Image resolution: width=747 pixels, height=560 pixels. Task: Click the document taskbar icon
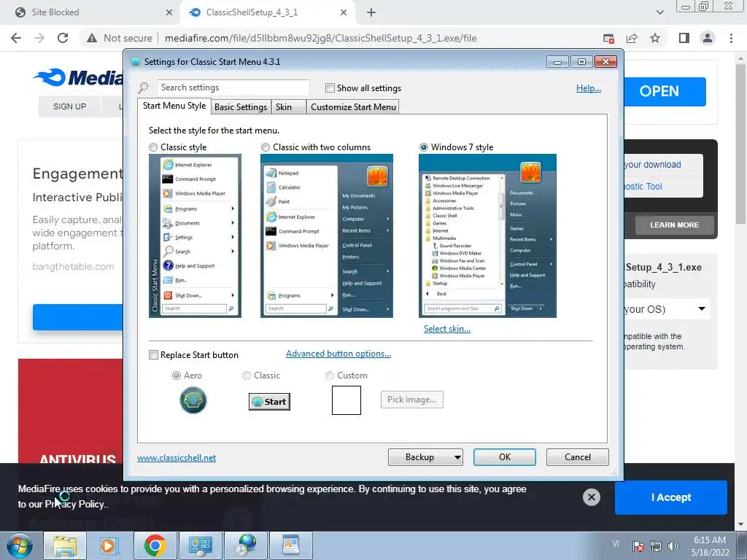click(x=290, y=545)
